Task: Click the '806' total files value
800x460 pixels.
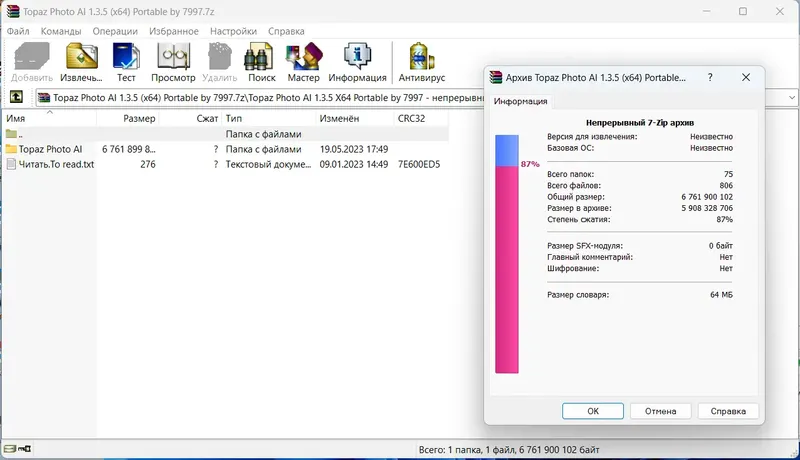Action: [726, 186]
